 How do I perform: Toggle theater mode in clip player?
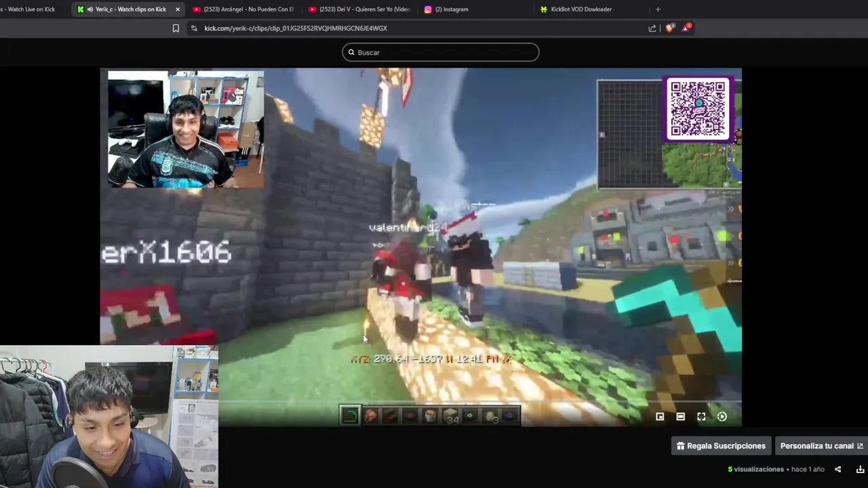coord(680,417)
